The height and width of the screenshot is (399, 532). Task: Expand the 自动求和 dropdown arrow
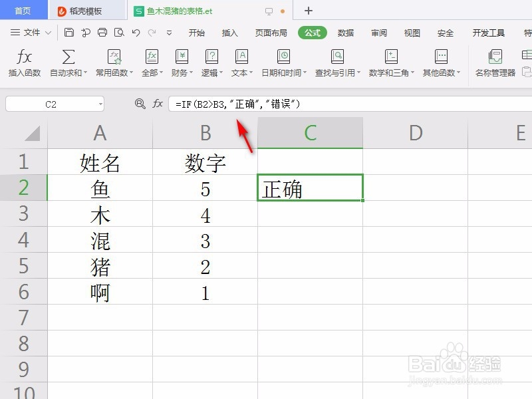click(85, 72)
